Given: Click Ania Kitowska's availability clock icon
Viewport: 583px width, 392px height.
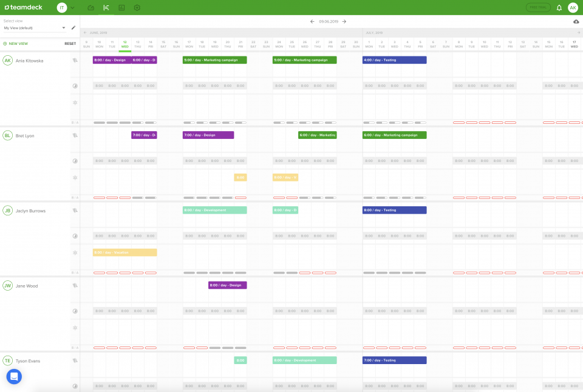Looking at the screenshot, I should [75, 86].
